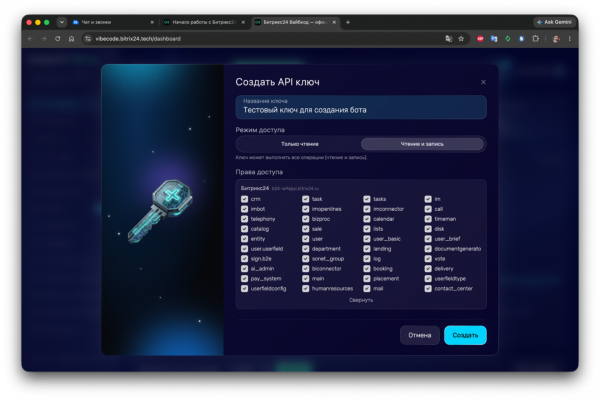
Task: Open the translate page icon in address bar
Action: point(449,39)
